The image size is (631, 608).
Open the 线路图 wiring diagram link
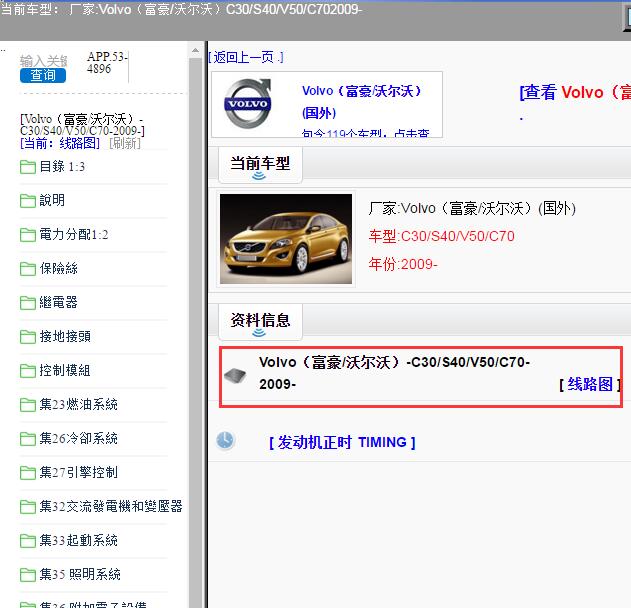click(x=590, y=384)
